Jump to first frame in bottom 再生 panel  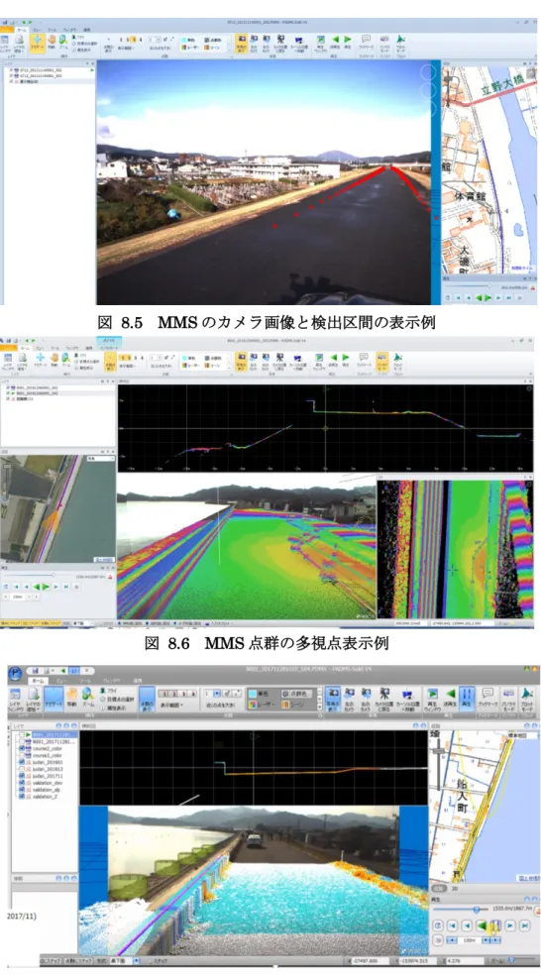tap(452, 925)
